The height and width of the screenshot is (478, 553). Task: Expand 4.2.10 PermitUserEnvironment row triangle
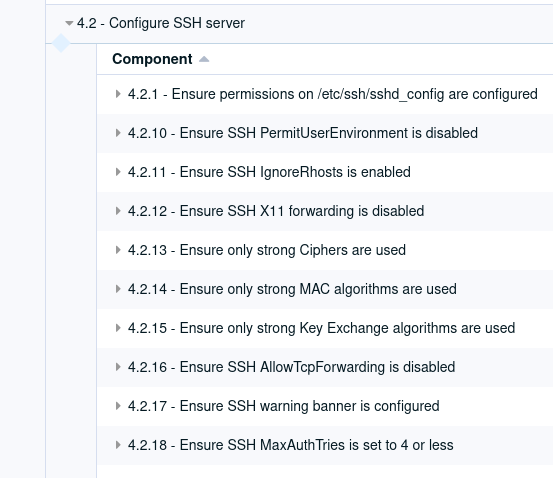click(118, 133)
